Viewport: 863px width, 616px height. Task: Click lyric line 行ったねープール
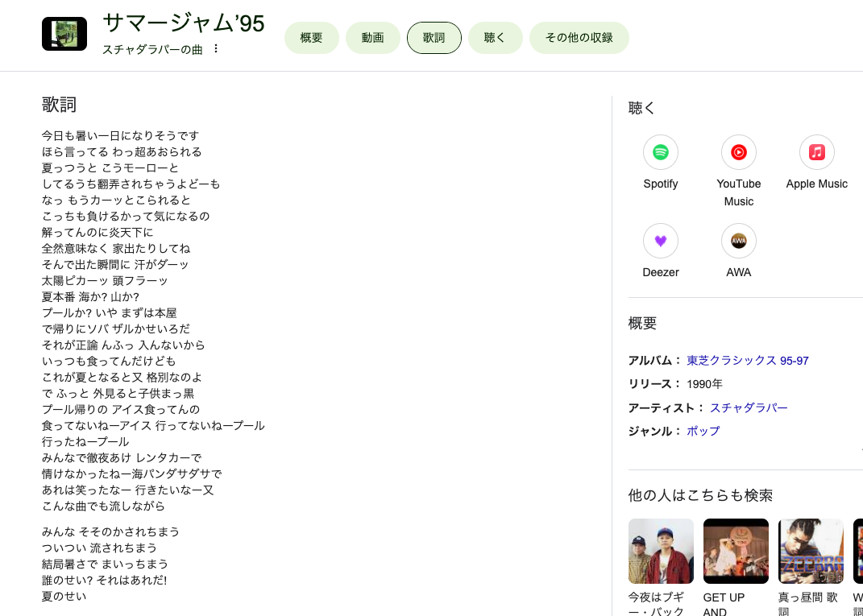pos(85,441)
